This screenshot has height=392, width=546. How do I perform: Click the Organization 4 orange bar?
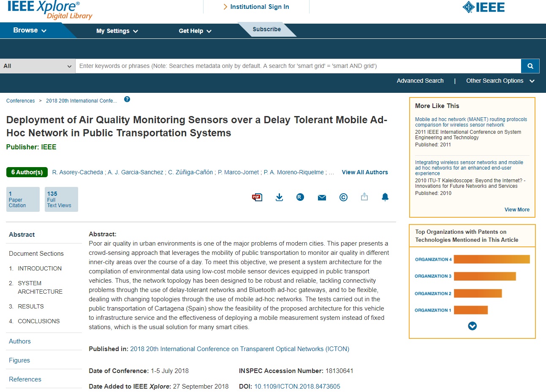click(x=491, y=260)
